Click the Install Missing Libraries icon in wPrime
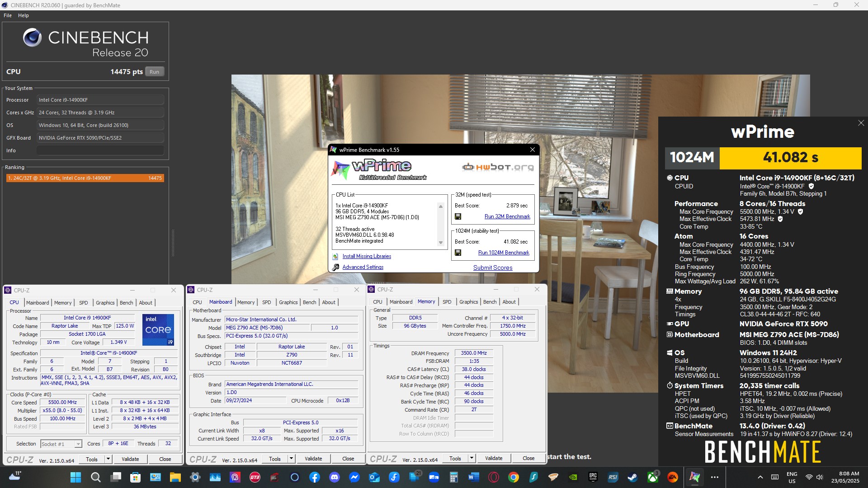The image size is (868, 488). tap(335, 256)
